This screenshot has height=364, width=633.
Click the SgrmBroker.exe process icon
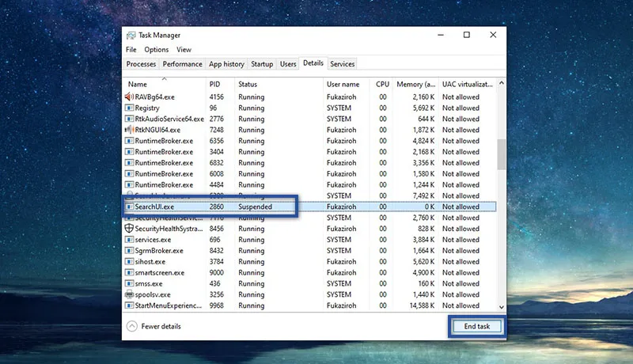tap(129, 250)
